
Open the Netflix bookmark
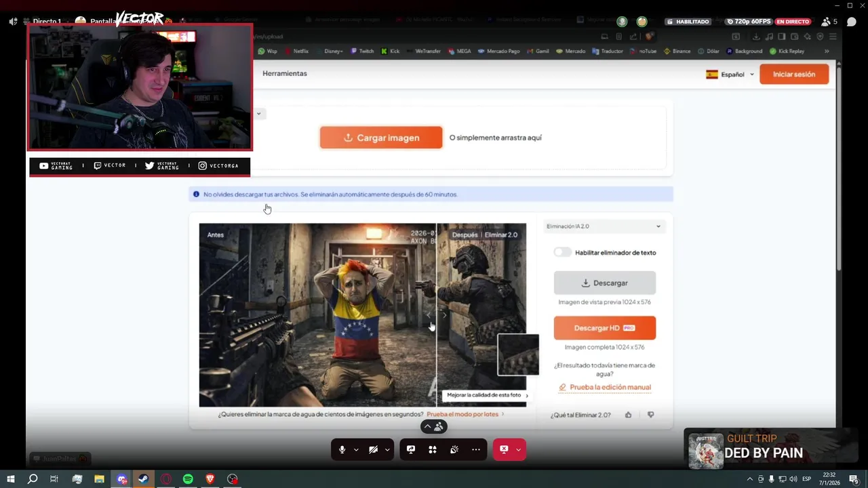[x=296, y=51]
